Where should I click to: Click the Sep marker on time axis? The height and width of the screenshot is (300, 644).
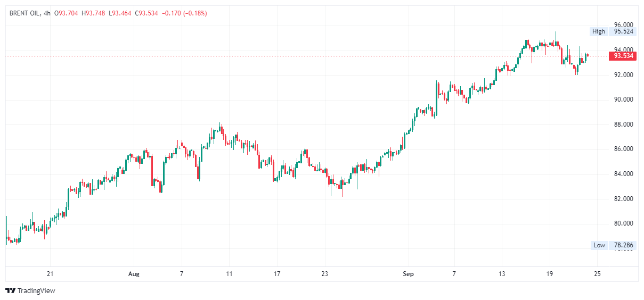click(408, 274)
